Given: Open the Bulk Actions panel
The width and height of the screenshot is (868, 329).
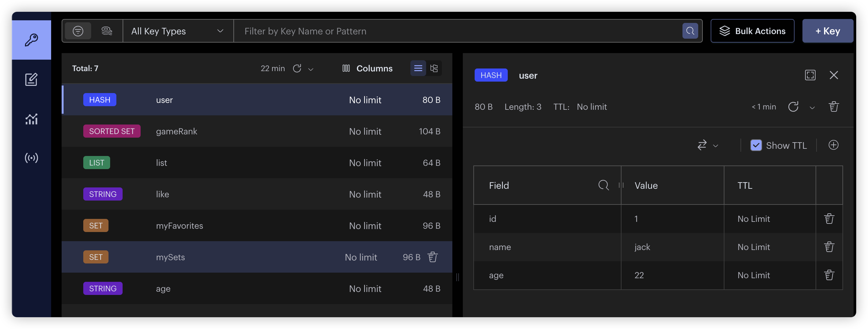Looking at the screenshot, I should coord(752,31).
